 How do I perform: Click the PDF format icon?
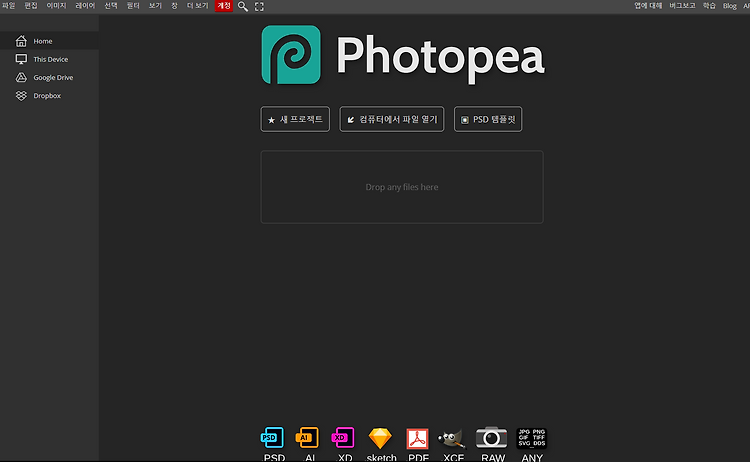418,439
